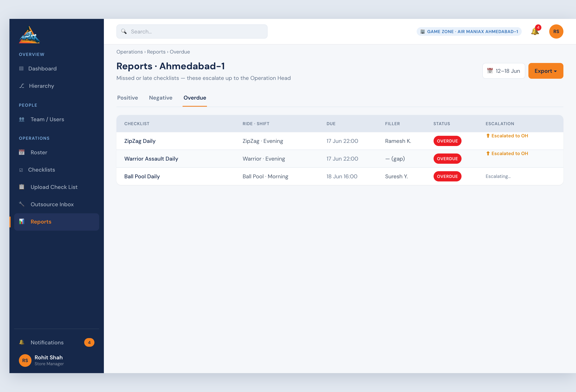Click the STATUS column header

point(441,123)
